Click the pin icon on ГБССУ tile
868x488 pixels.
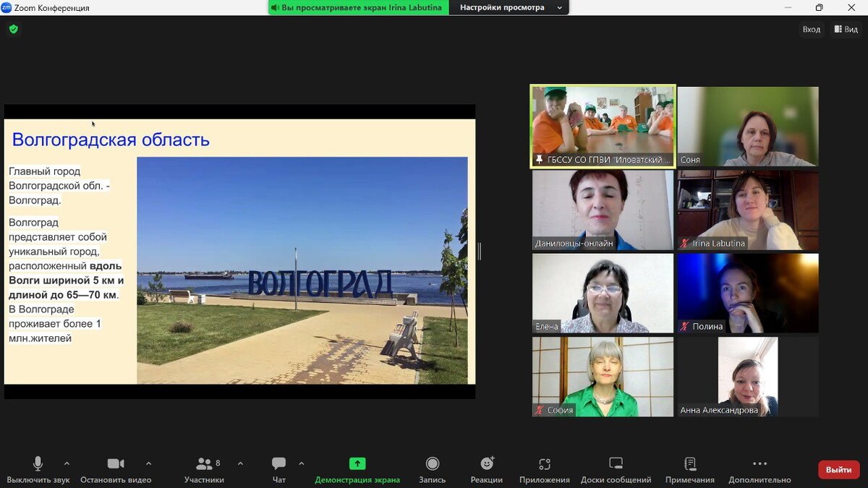tap(539, 160)
